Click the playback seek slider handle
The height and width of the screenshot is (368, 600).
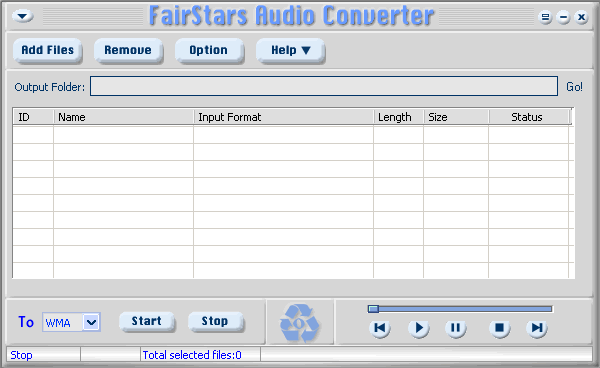373,309
